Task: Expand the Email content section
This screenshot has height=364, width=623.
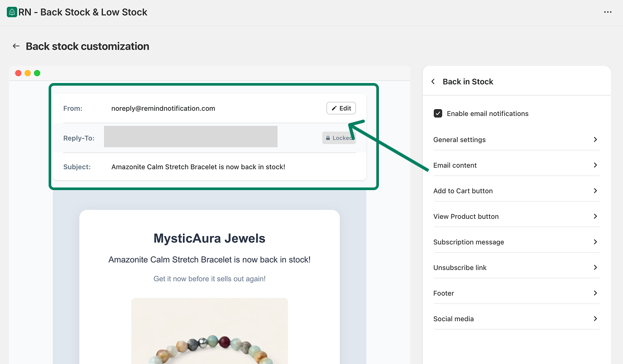Action: click(x=516, y=165)
